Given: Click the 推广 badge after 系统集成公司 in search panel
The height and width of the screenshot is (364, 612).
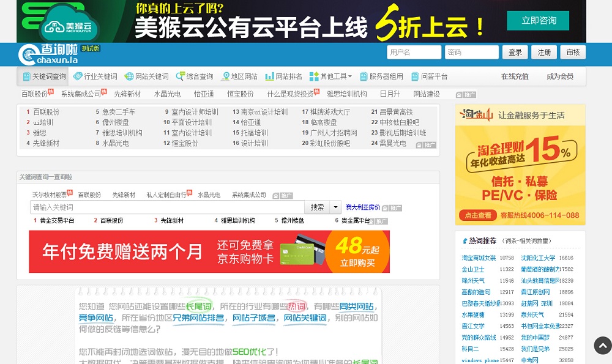Looking at the screenshot, I should pos(283,196).
